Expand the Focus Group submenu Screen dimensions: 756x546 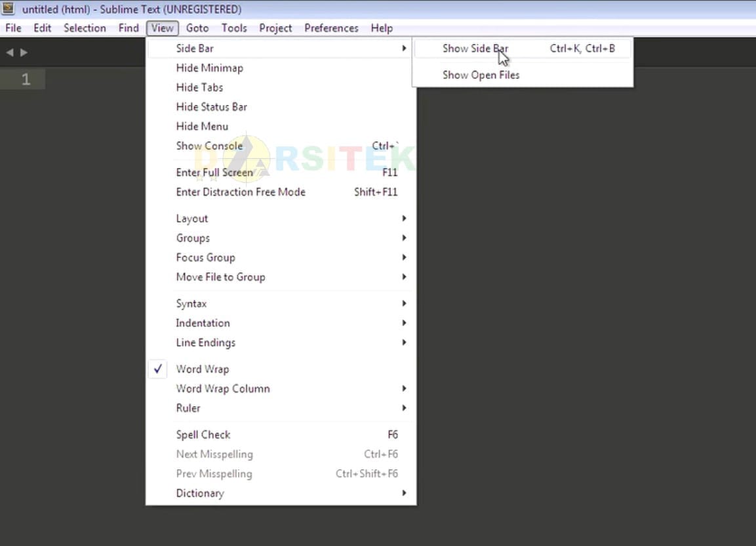(281, 257)
